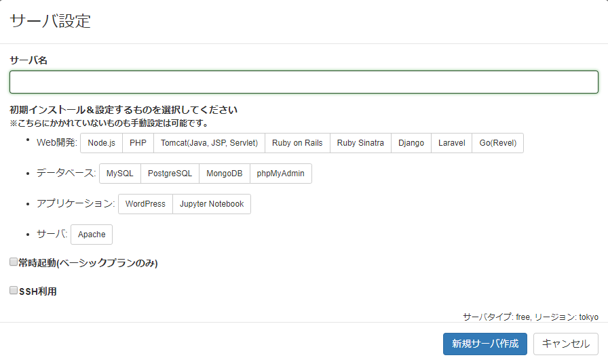Select the Laravel option
The image size is (608, 364).
click(452, 143)
